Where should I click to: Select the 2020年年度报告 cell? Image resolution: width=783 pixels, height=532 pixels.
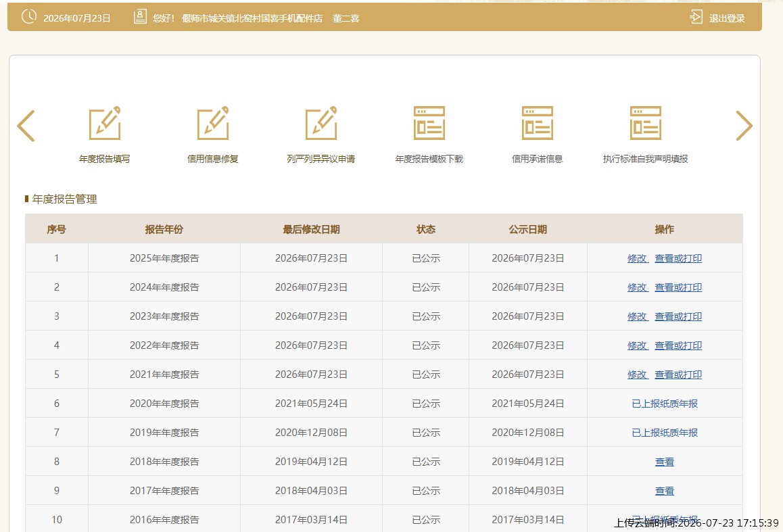point(164,404)
